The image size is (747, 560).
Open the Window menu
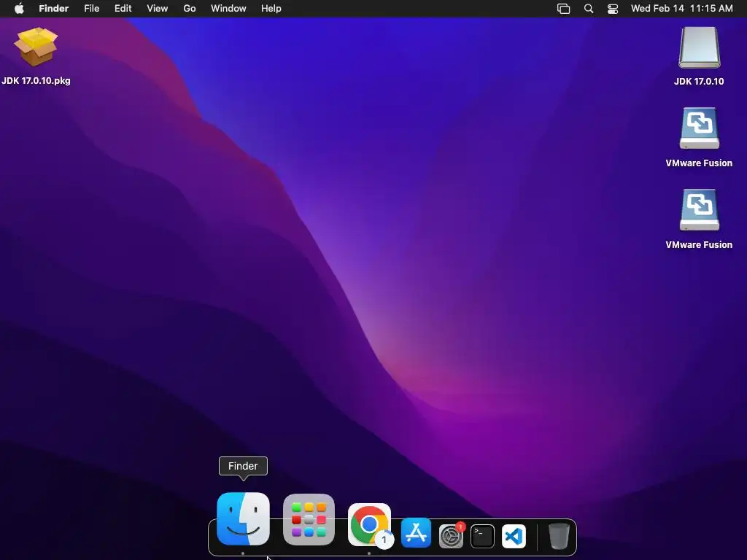coord(228,9)
